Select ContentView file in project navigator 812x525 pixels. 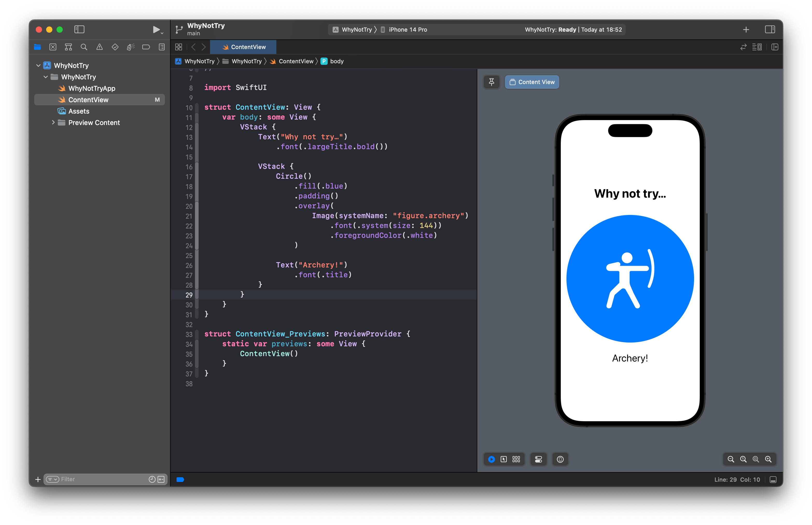89,99
